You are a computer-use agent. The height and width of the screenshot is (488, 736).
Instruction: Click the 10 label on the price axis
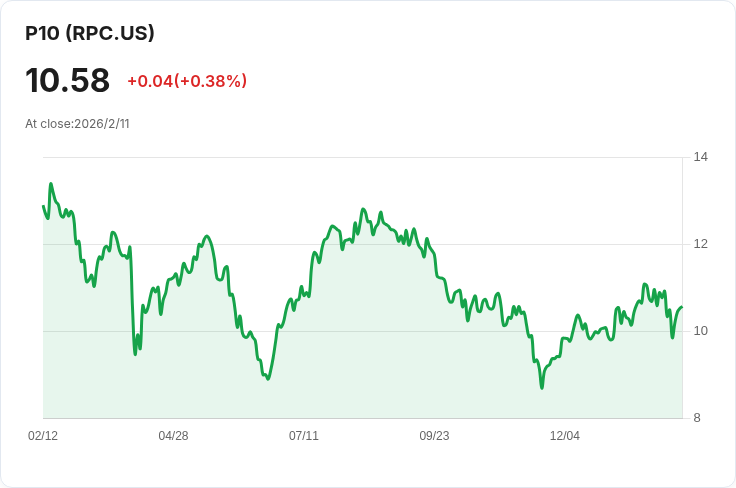click(700, 331)
